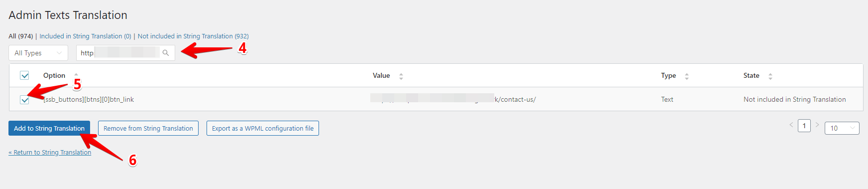Viewport: 868px width, 189px height.
Task: Go to next page arrow
Action: (x=817, y=125)
